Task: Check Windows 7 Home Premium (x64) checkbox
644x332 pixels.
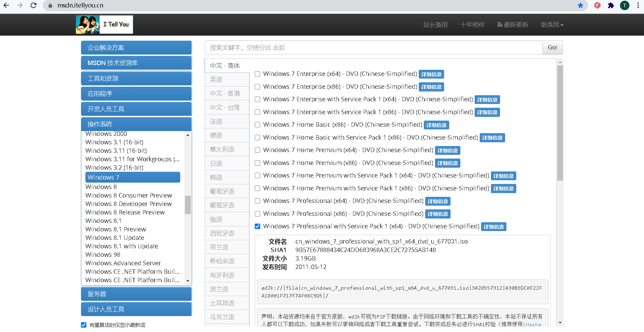Action: coord(257,150)
